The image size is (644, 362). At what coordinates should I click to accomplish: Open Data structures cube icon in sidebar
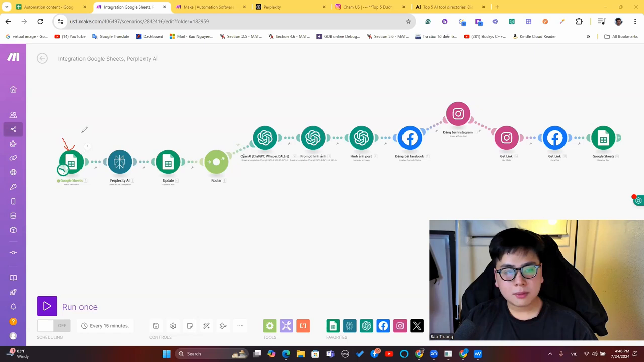coord(13,230)
